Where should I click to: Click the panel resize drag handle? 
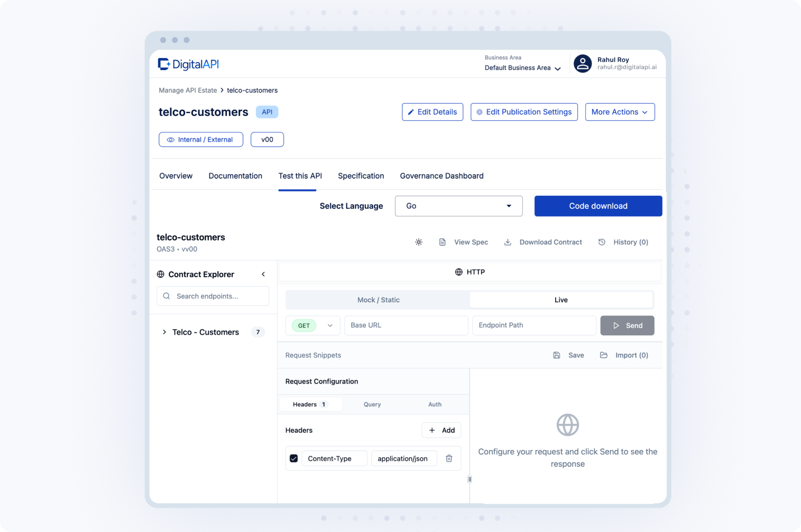470,479
